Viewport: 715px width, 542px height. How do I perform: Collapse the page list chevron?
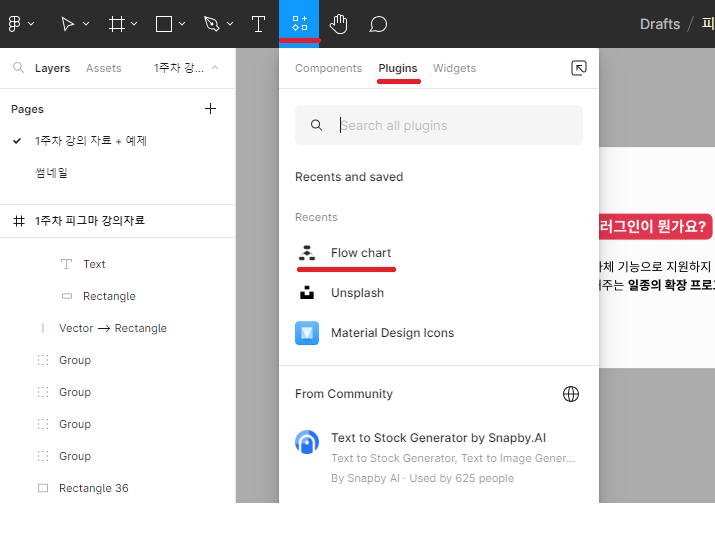(215, 68)
